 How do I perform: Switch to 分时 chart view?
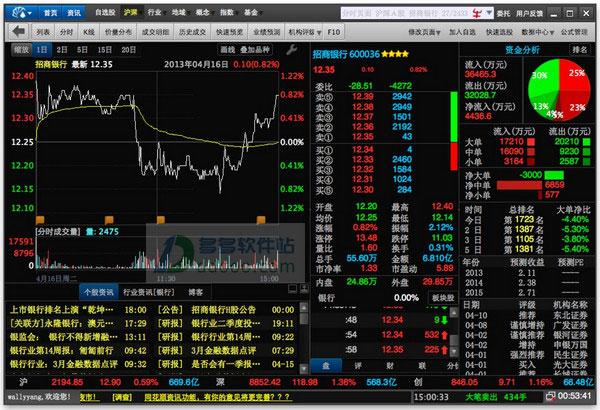66,32
